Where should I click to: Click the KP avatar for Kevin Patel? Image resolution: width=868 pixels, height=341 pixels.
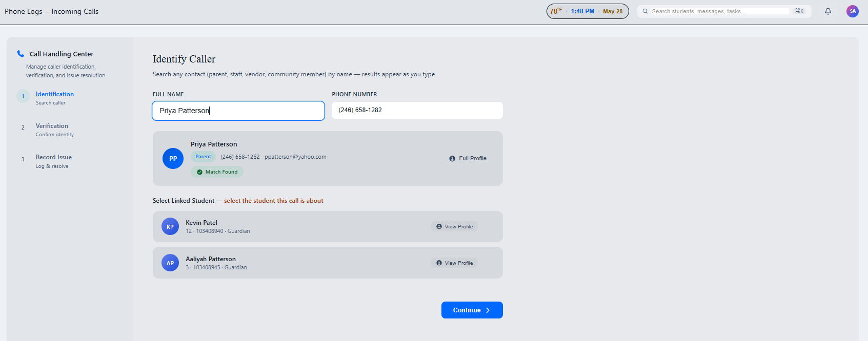pyautogui.click(x=170, y=226)
